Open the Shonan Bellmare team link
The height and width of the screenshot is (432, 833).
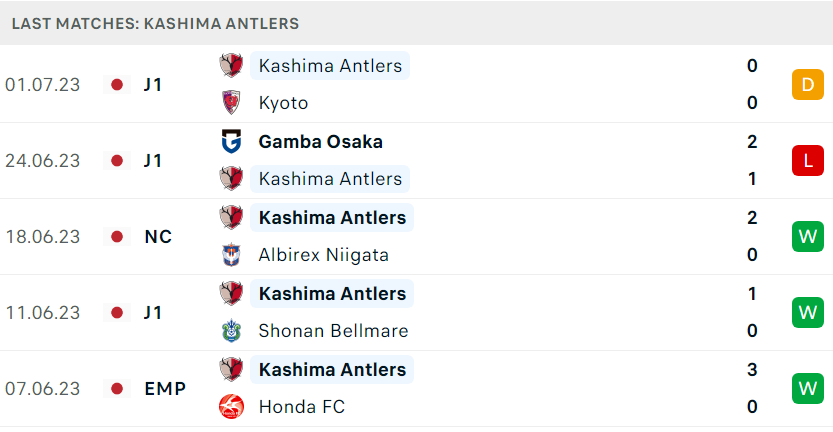[334, 331]
